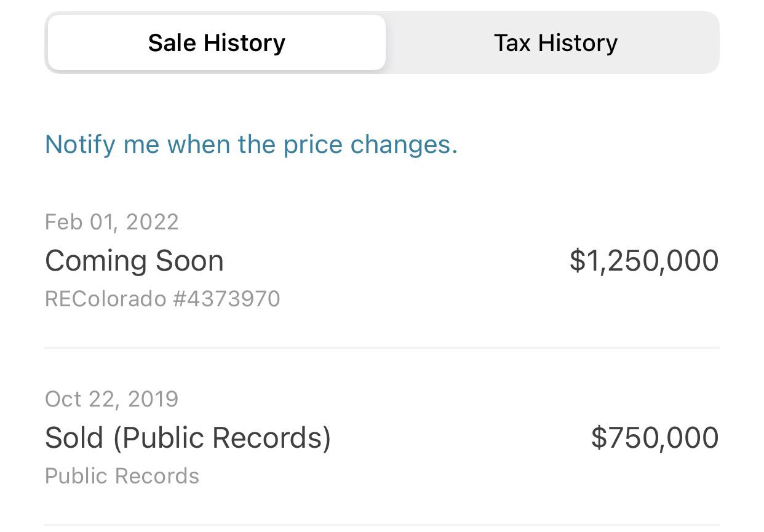Open Tax History from the segmented control
The height and width of the screenshot is (532, 764).
[555, 42]
